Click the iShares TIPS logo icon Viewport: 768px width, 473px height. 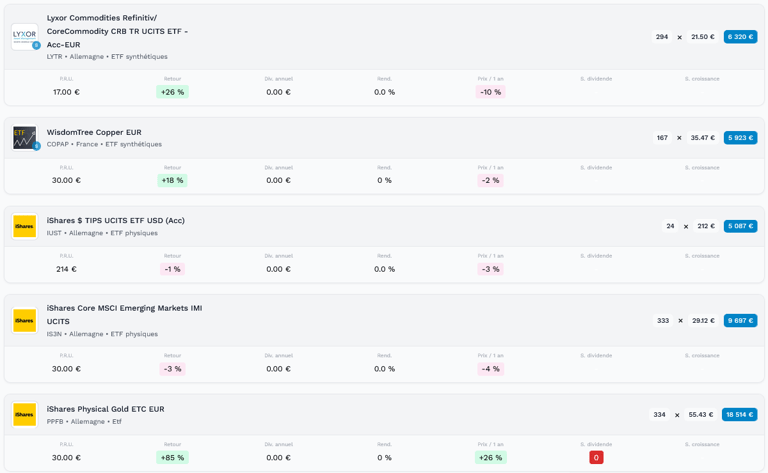25,226
